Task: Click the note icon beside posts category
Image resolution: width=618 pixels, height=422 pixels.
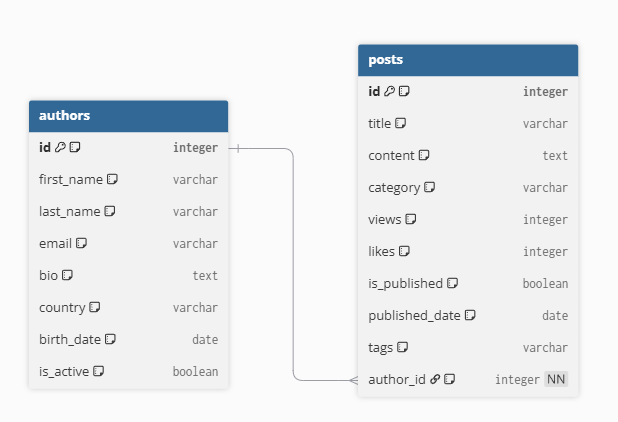Action: pos(429,187)
